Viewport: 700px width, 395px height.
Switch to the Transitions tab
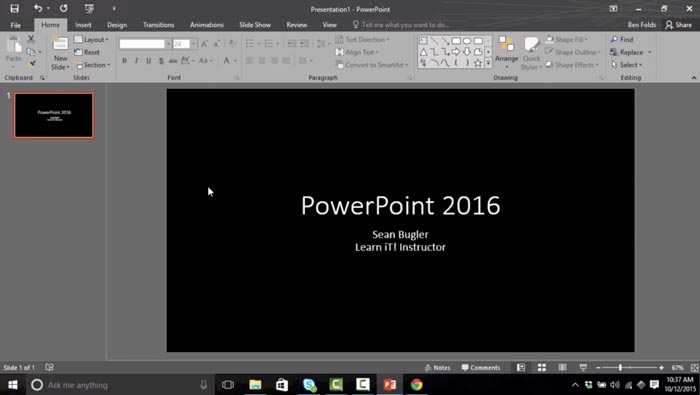pyautogui.click(x=158, y=25)
